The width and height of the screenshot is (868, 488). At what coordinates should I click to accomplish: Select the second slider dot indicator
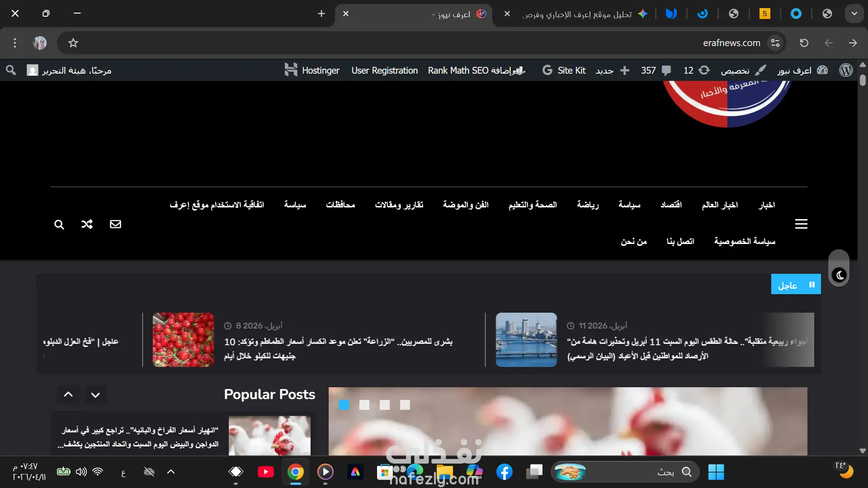[364, 405]
